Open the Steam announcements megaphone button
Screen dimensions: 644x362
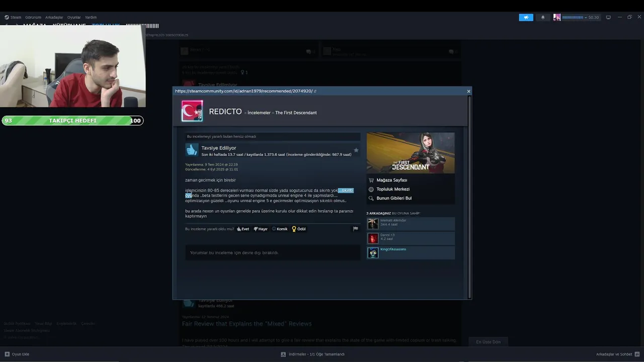point(526,17)
